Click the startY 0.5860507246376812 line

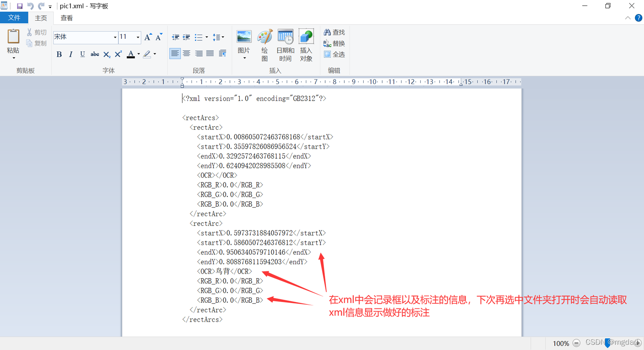(261, 243)
